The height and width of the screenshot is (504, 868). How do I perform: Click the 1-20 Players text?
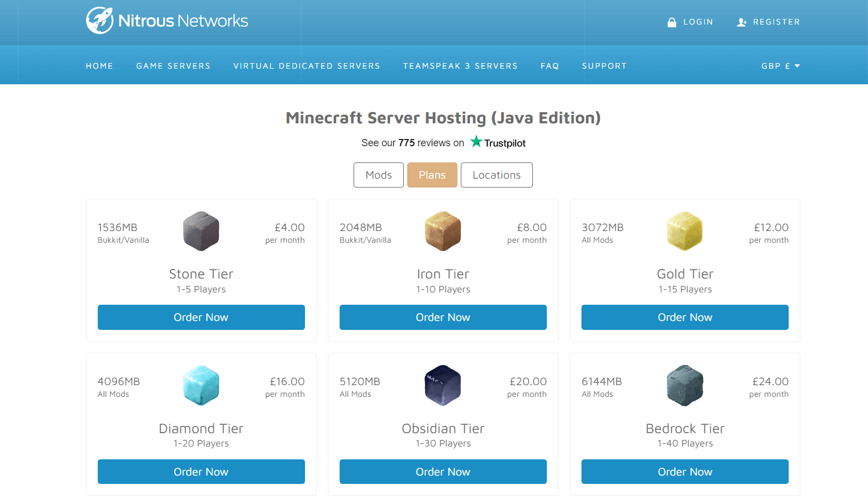click(201, 444)
